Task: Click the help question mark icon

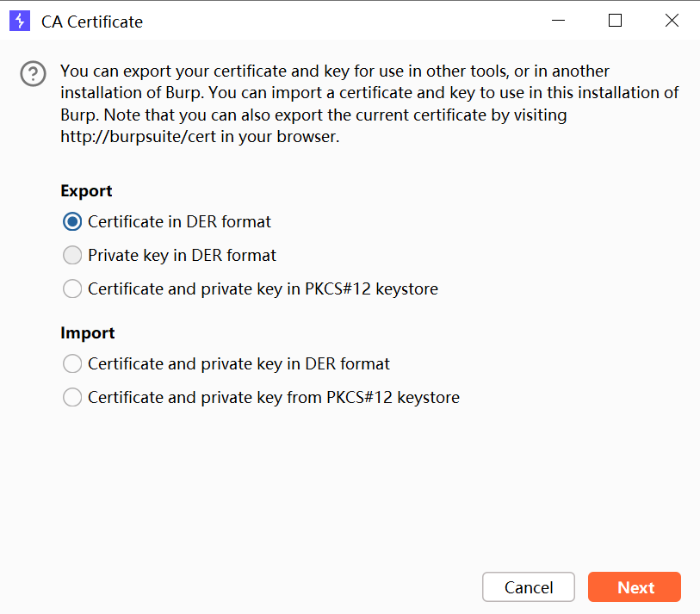Action: coord(33,74)
